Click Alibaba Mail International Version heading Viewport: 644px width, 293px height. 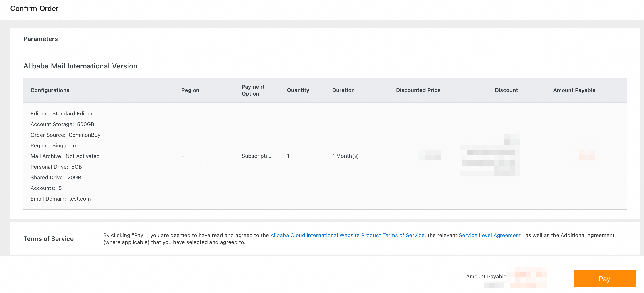click(80, 66)
